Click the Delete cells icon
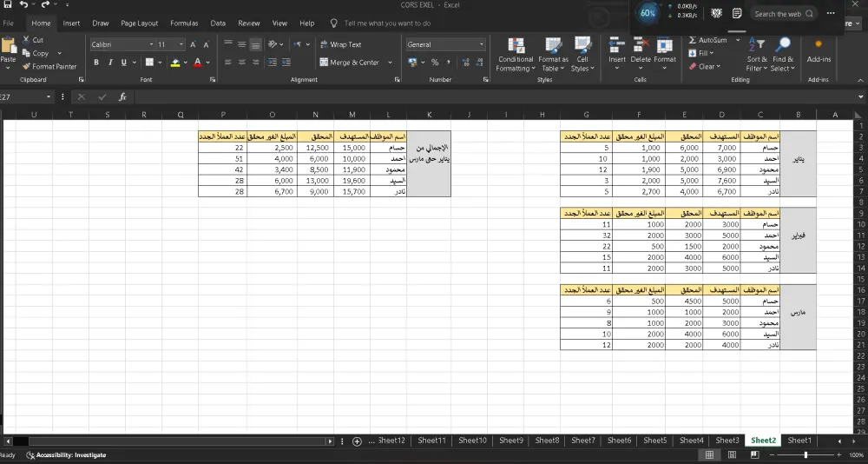This screenshot has width=868, height=464. click(x=641, y=45)
